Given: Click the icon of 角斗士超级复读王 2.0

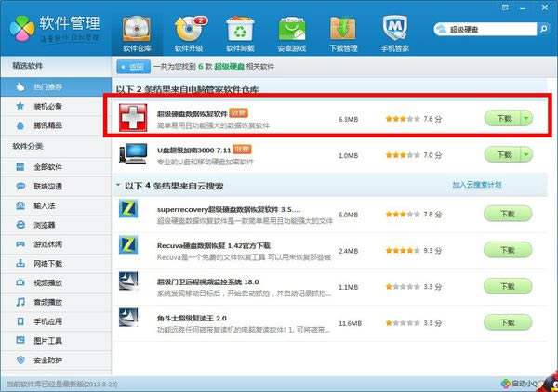Looking at the screenshot, I should pyautogui.click(x=128, y=318).
